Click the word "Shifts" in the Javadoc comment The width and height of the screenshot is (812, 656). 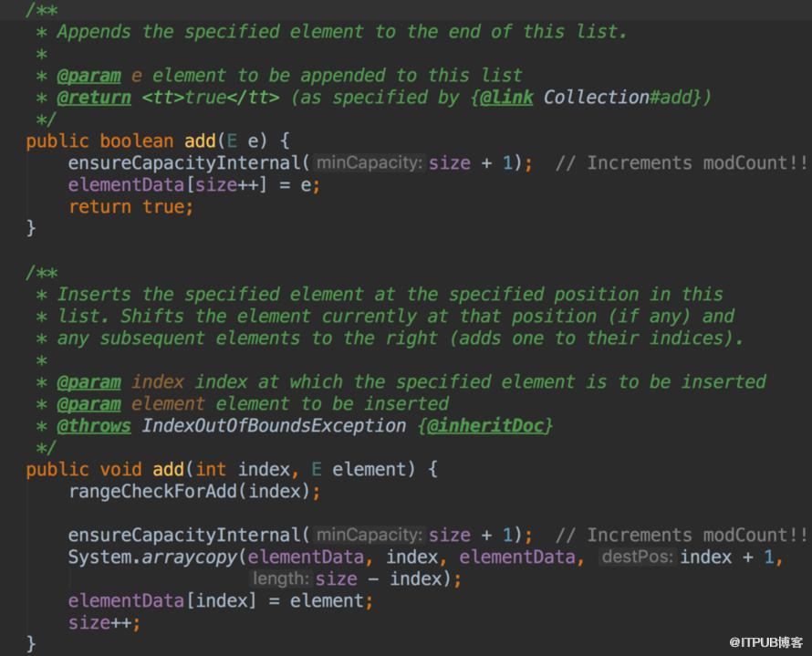tap(152, 317)
